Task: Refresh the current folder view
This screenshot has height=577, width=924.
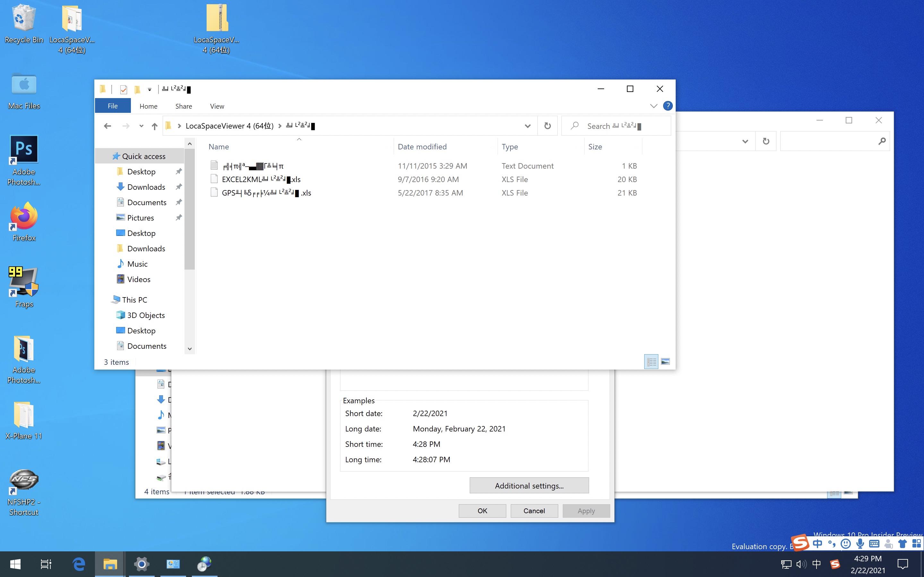Action: pos(547,126)
